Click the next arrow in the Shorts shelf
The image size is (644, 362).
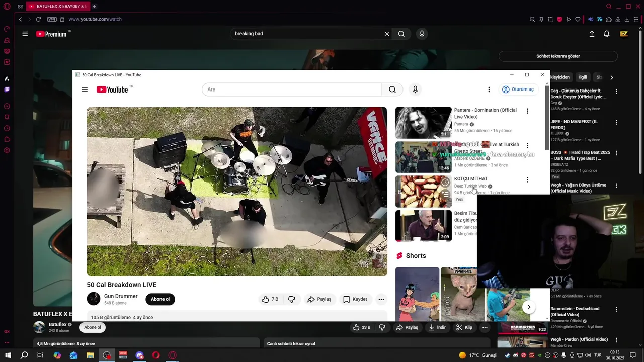pos(529,307)
